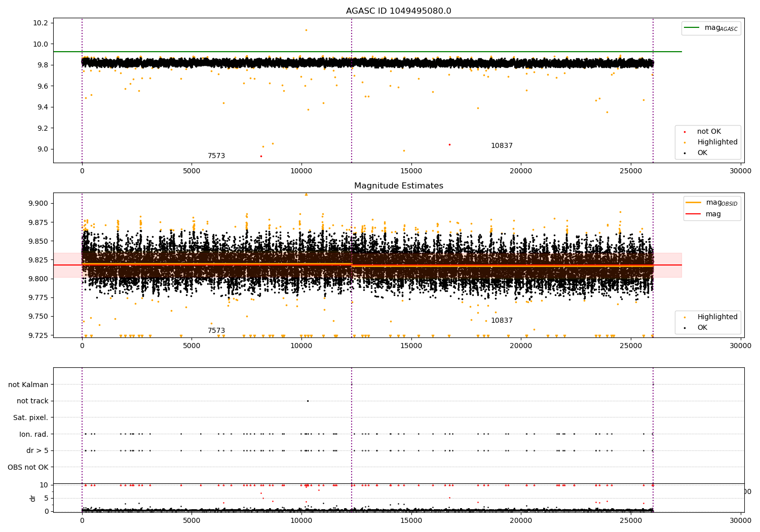The width and height of the screenshot is (760, 532).
Task: Click the "9.850" y-axis tick label
Action: tap(38, 242)
